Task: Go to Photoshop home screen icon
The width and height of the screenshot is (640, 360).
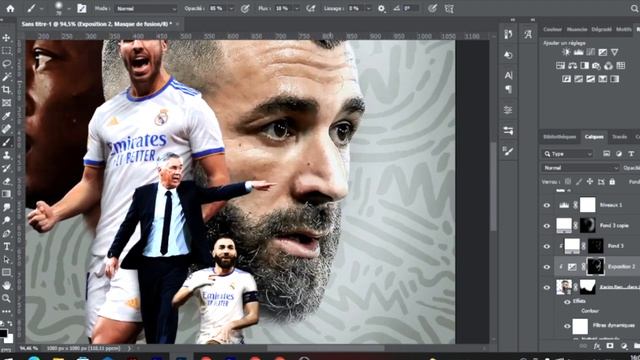Action: click(x=10, y=8)
